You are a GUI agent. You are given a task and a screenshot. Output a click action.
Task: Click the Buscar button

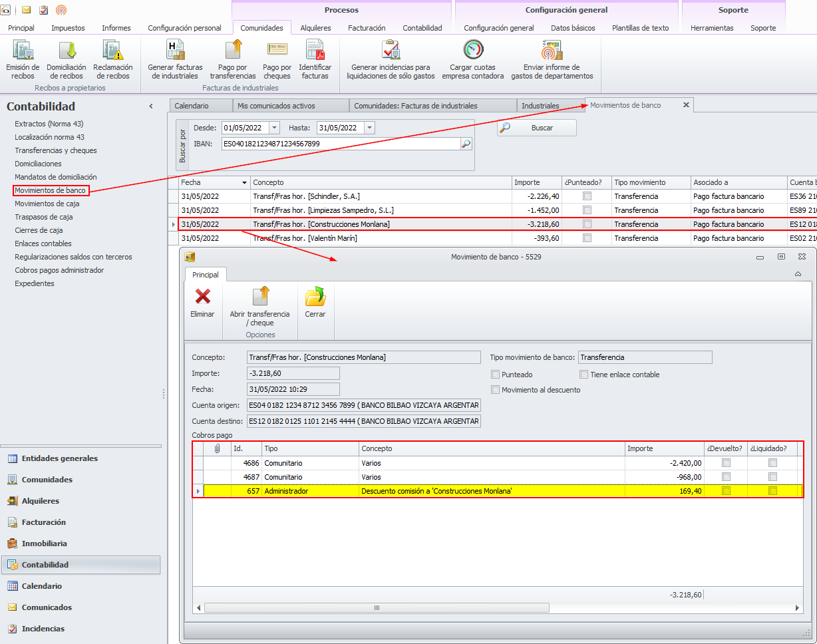click(536, 128)
